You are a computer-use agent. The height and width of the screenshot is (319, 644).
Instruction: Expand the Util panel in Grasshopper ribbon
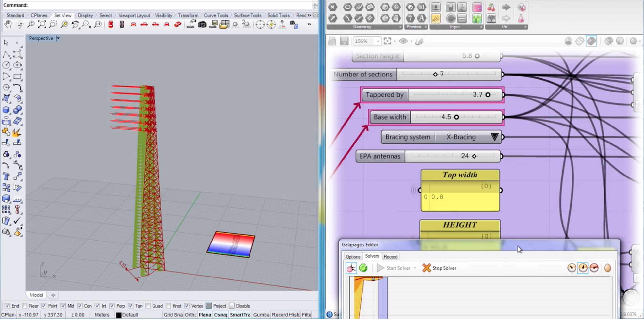(525, 27)
